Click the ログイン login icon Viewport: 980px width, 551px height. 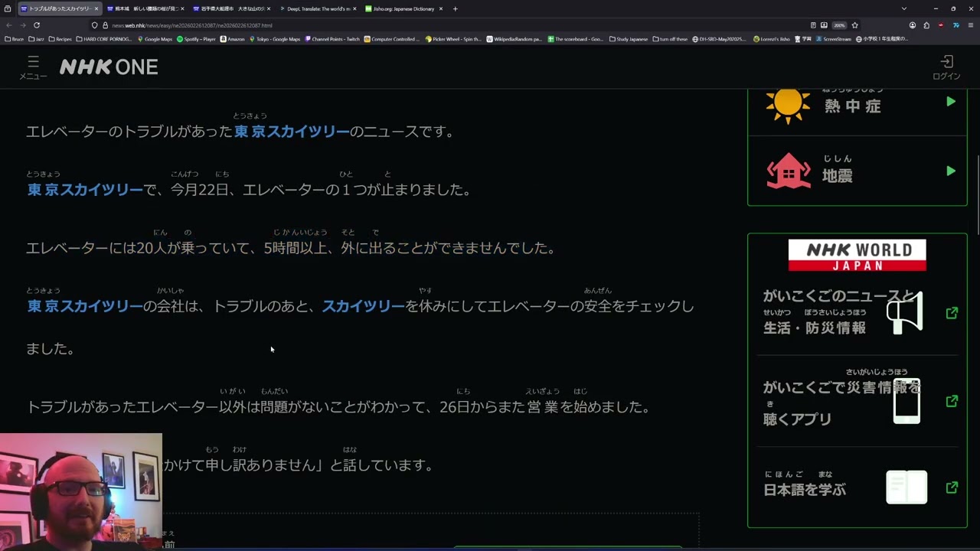[x=946, y=67]
